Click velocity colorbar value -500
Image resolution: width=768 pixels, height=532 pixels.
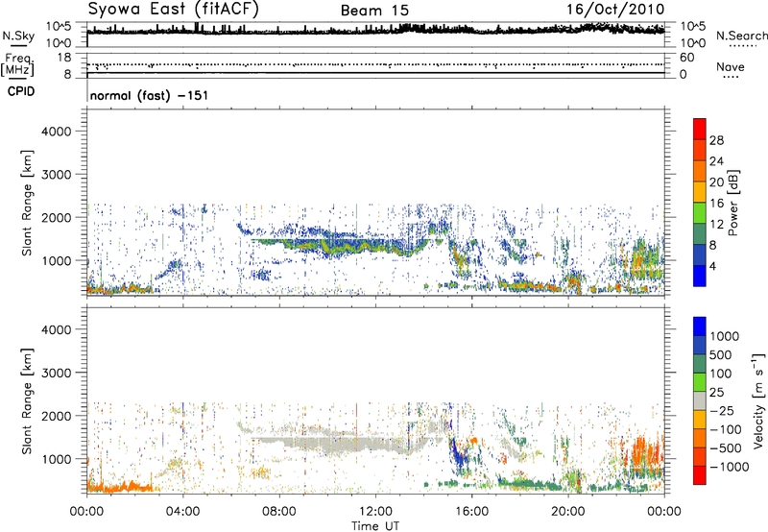(726, 447)
